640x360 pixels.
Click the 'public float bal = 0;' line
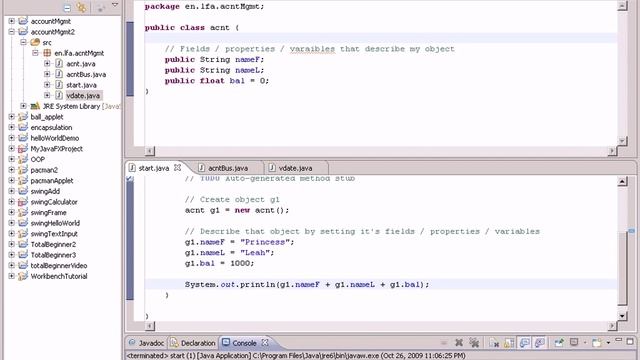click(x=217, y=81)
